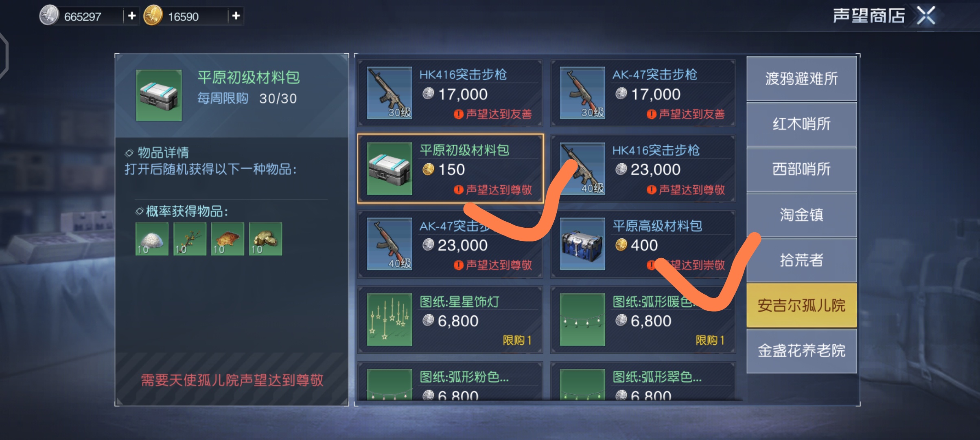Select the HK416突击步枪 priced 23,000
The image size is (980, 440).
click(643, 169)
